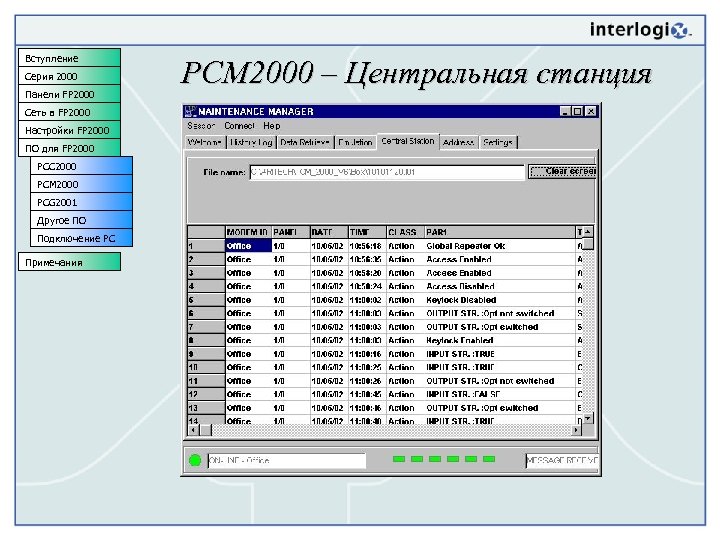Open the ПО для FP2000 sidebar section

(x=69, y=148)
